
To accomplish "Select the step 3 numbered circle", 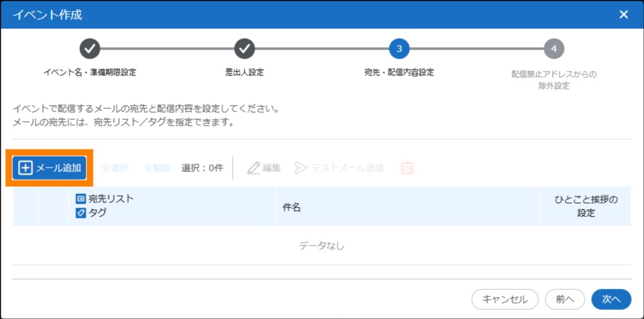I will click(399, 48).
